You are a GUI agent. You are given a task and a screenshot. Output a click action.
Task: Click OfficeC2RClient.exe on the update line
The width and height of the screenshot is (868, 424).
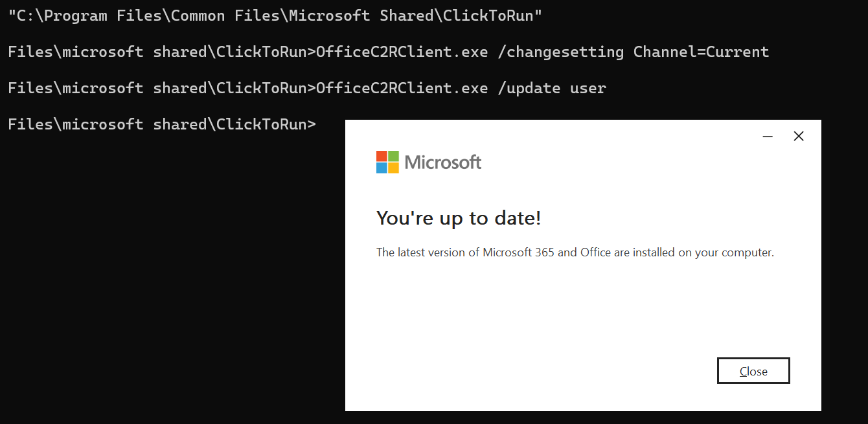[402, 88]
